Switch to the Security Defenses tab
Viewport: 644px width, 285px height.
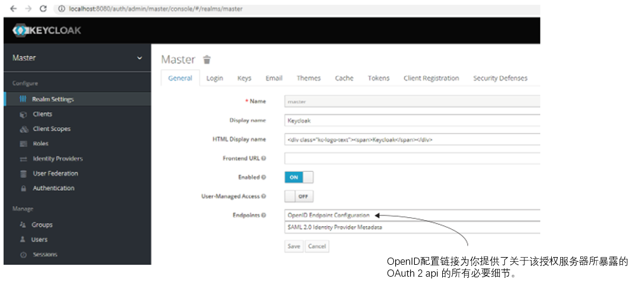click(x=500, y=78)
